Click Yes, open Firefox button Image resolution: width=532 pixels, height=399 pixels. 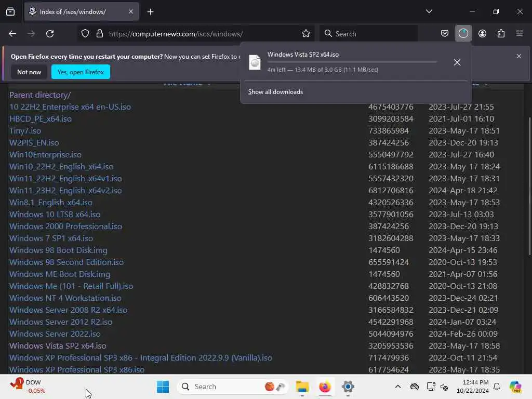[x=81, y=72]
